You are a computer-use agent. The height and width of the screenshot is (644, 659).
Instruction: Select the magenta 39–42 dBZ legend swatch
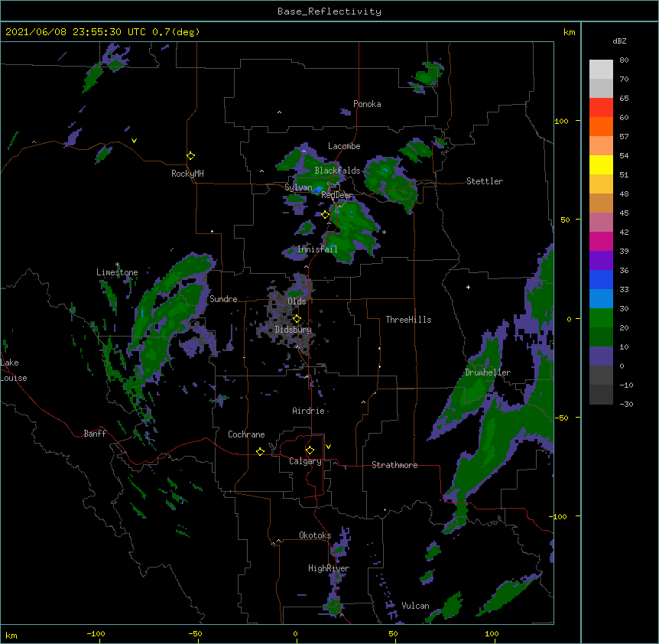tap(601, 241)
